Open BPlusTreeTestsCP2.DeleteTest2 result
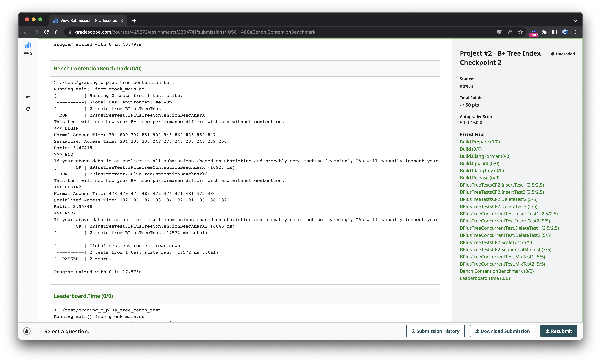The height and width of the screenshot is (364, 601). [x=499, y=199]
